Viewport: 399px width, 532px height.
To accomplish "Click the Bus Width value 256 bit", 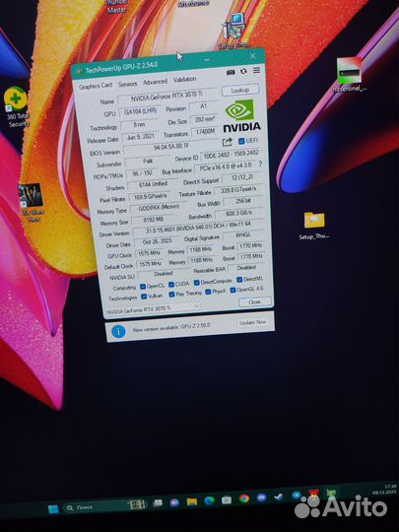I will click(243, 202).
